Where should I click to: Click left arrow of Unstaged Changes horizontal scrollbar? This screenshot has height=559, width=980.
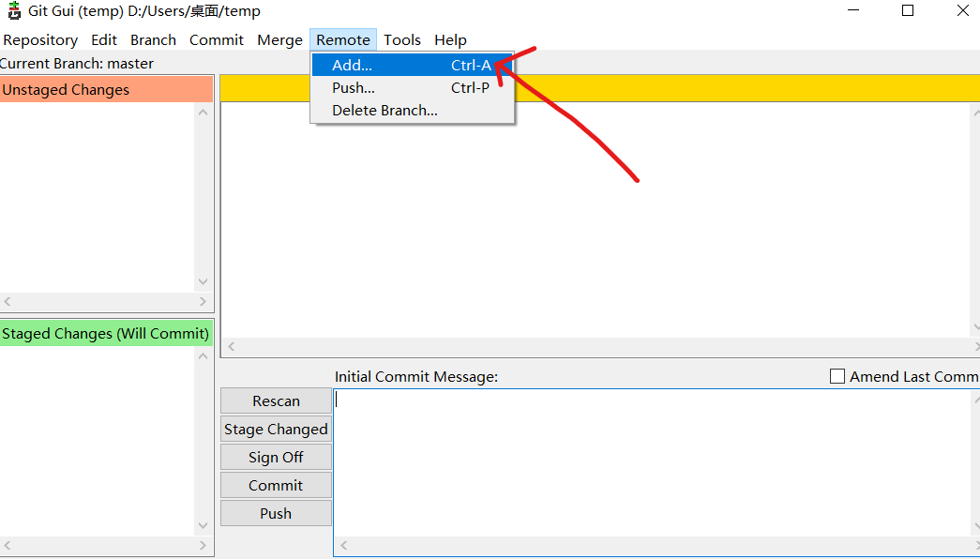8,301
